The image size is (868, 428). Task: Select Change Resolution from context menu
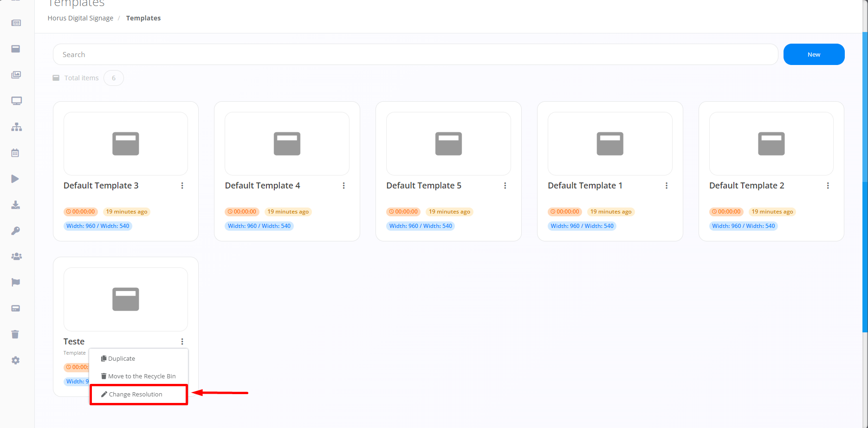[x=136, y=394]
